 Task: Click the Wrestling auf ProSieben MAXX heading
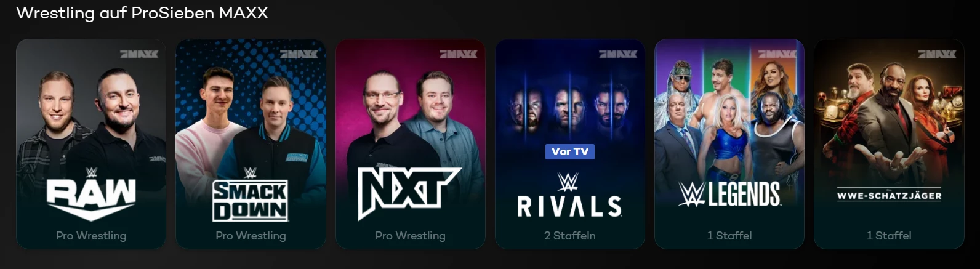[142, 13]
